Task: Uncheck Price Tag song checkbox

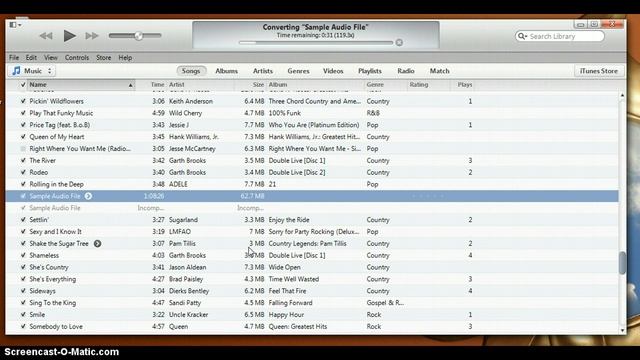Action: (23, 124)
